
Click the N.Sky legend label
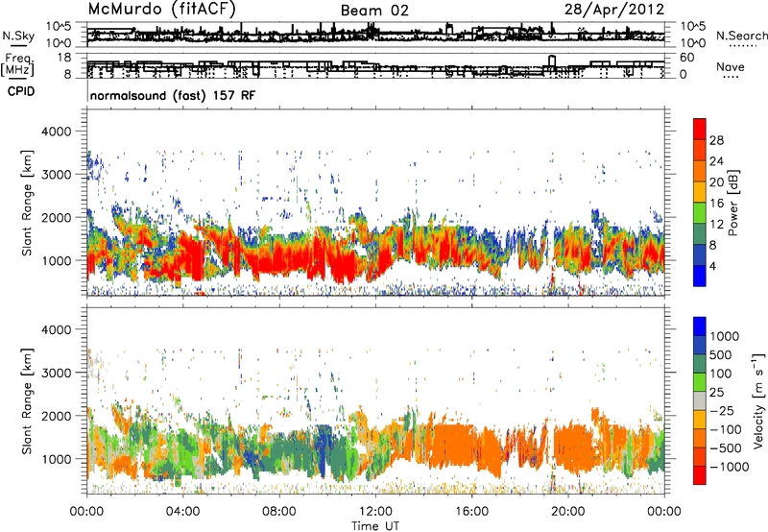pyautogui.click(x=18, y=36)
